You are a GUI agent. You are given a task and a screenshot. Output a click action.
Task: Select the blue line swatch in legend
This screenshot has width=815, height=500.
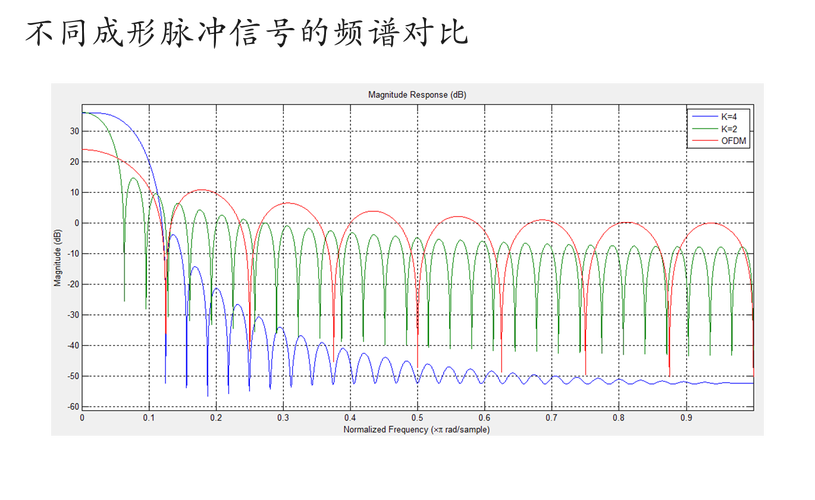[703, 117]
